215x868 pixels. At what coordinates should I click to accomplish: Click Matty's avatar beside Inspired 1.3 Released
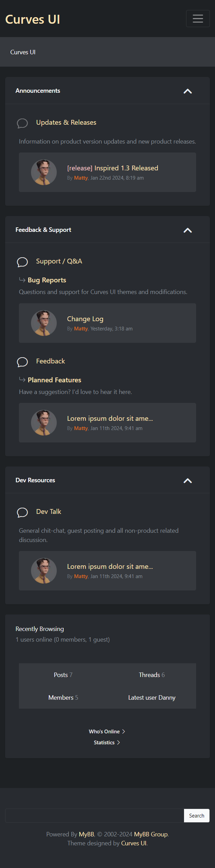(44, 172)
